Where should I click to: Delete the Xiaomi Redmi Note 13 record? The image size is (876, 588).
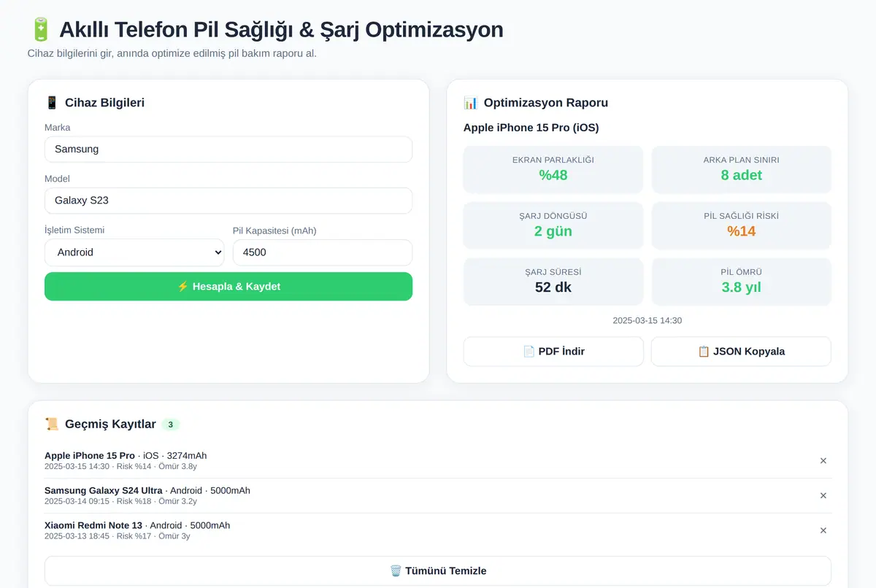823,530
